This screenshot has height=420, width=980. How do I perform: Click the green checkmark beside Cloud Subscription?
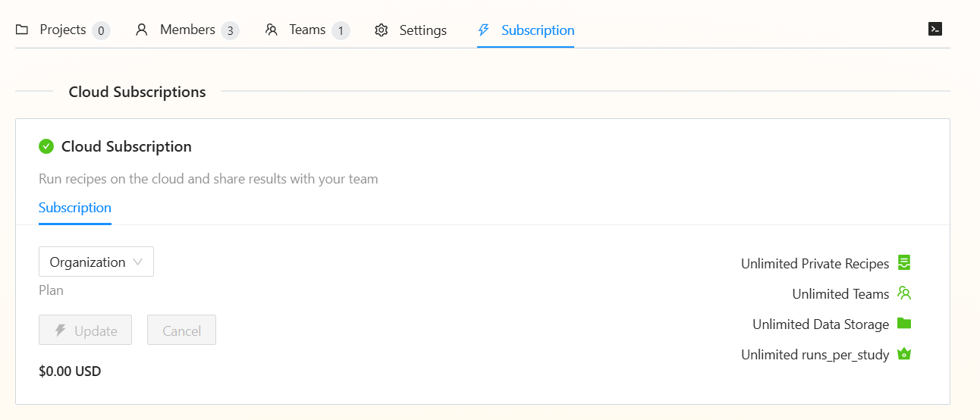coord(46,146)
